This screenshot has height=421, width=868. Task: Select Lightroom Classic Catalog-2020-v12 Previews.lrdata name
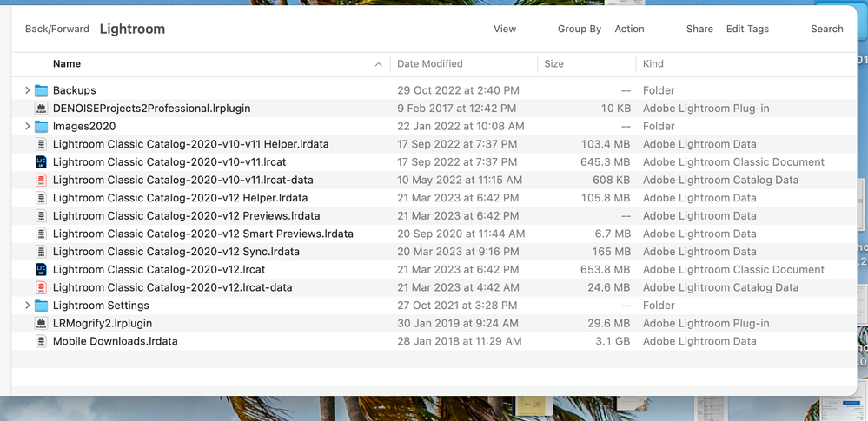point(187,216)
